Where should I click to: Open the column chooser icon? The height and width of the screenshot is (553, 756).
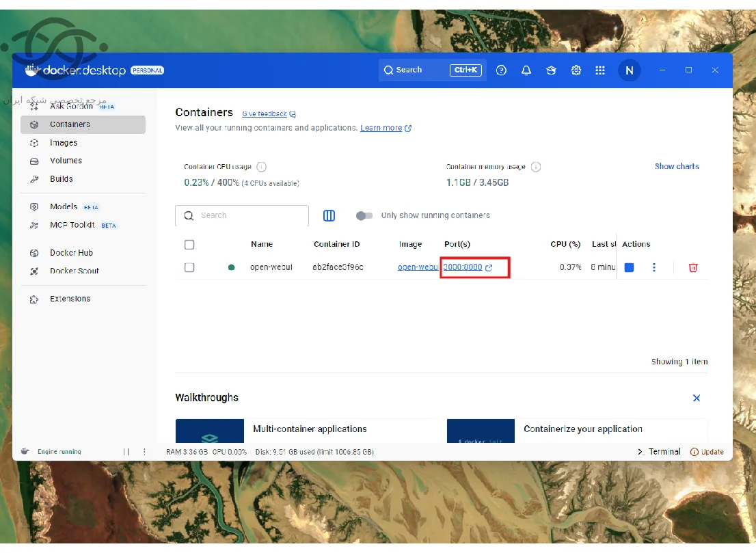coord(329,215)
